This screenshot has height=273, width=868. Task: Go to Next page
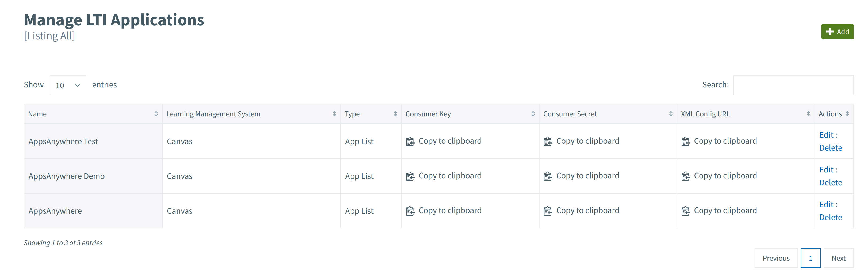pos(838,258)
